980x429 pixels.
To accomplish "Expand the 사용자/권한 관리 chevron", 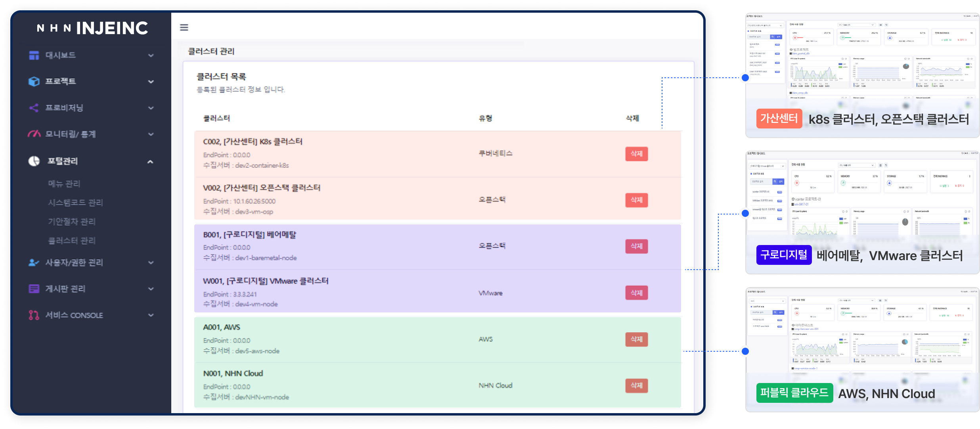I will pos(151,262).
